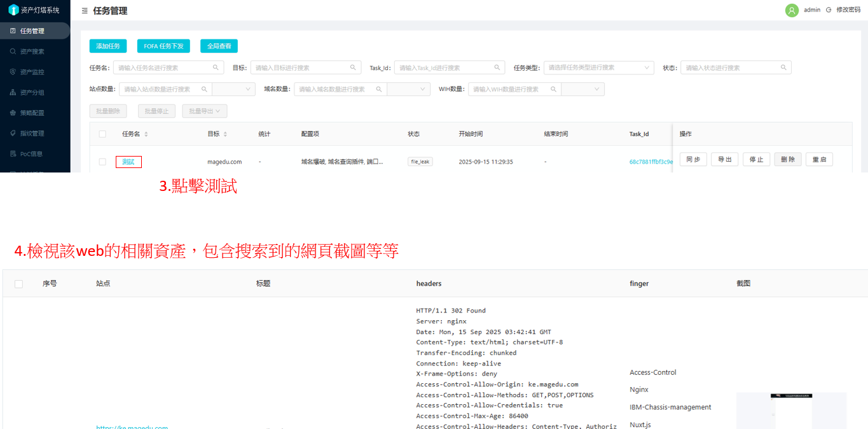
Task: Collapse the sidebar with the hamburger icon
Action: click(x=85, y=11)
